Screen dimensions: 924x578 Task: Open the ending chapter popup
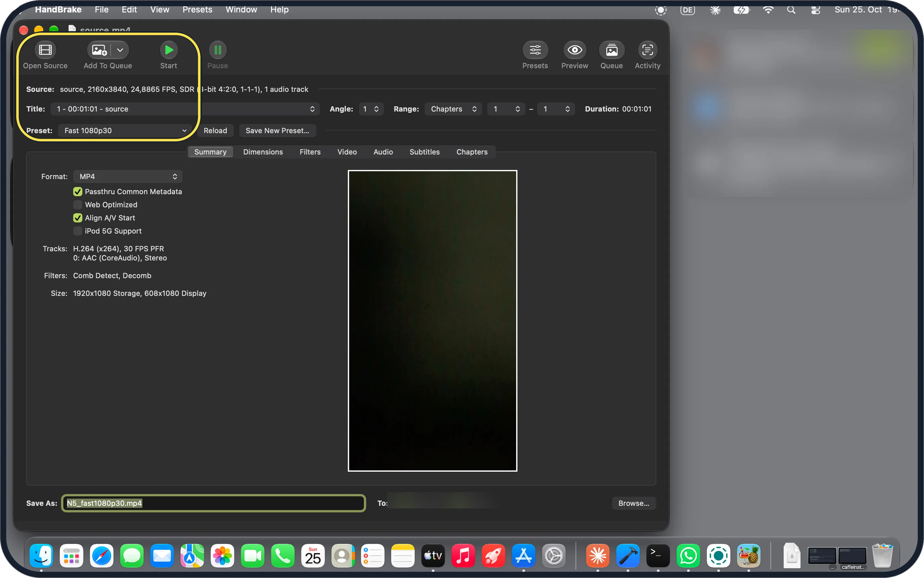[x=556, y=109]
